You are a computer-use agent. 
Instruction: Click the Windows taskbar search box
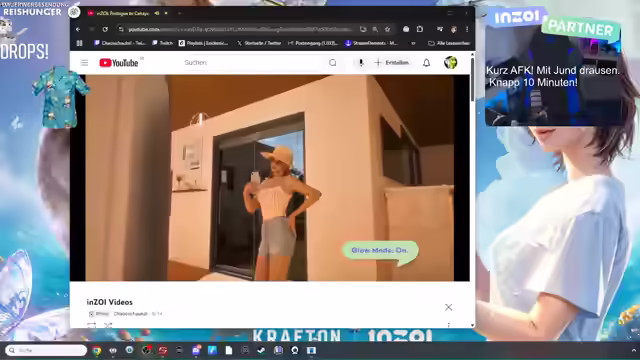click(46, 350)
